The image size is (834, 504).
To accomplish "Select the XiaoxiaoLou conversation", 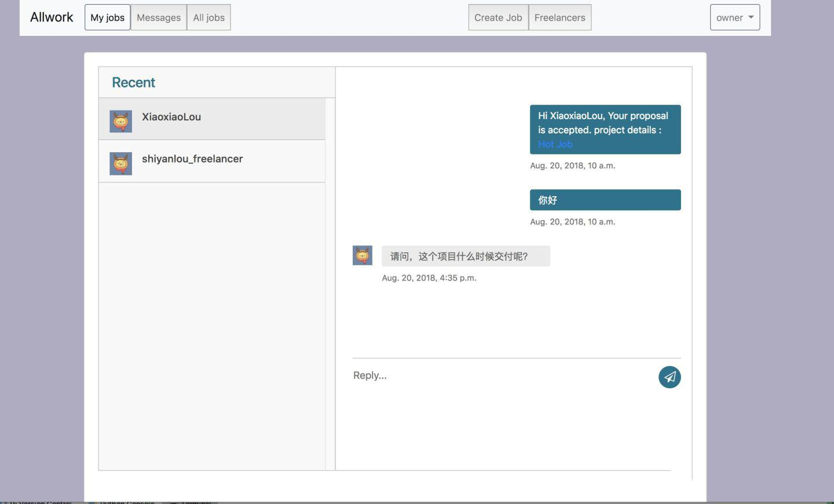I will point(212,119).
